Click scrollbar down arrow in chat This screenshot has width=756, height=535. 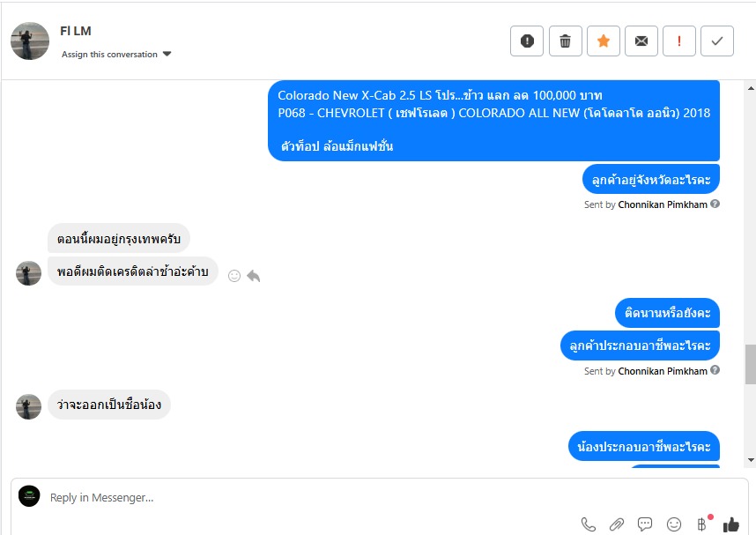pos(751,460)
